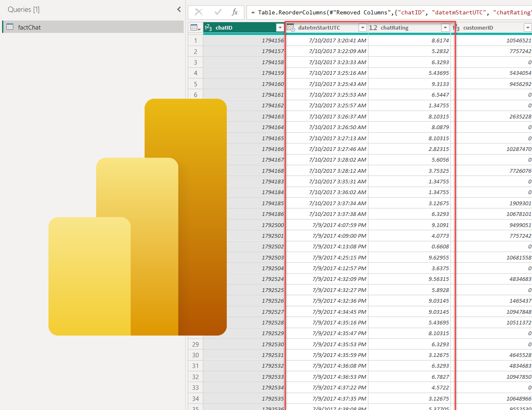Click chatID cell 1792500
The image size is (532, 410).
(244, 225)
